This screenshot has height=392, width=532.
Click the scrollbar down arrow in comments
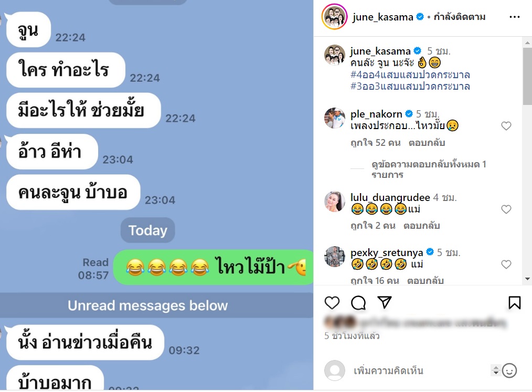coord(527,279)
